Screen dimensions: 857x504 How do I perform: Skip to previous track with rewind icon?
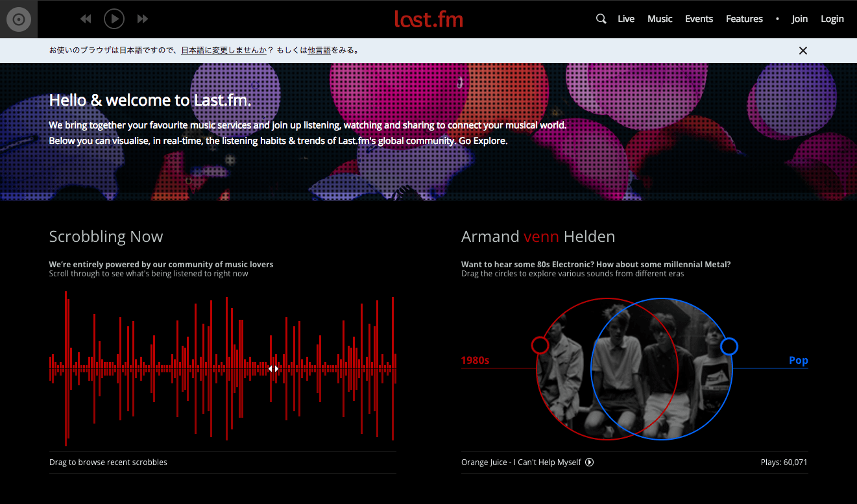pos(86,19)
